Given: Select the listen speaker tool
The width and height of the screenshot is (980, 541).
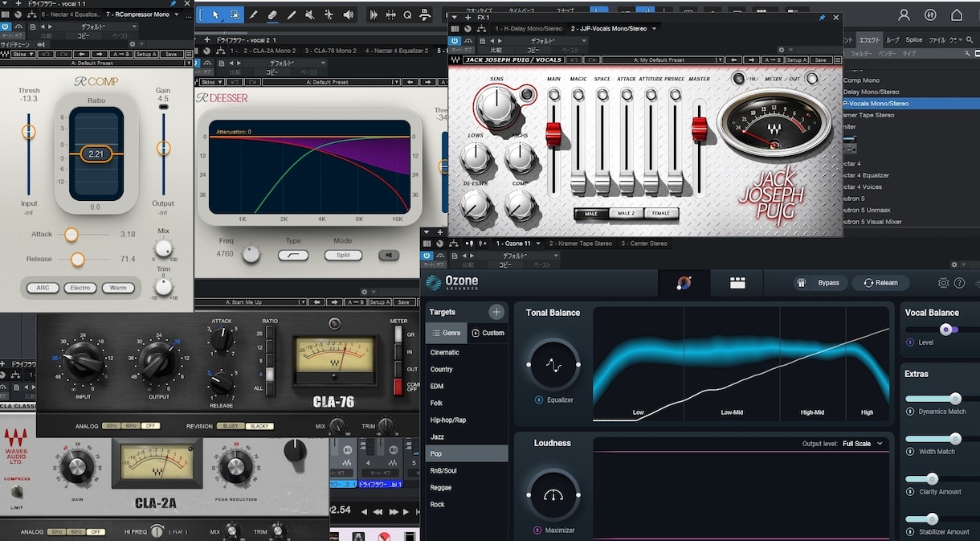Looking at the screenshot, I should [x=349, y=14].
